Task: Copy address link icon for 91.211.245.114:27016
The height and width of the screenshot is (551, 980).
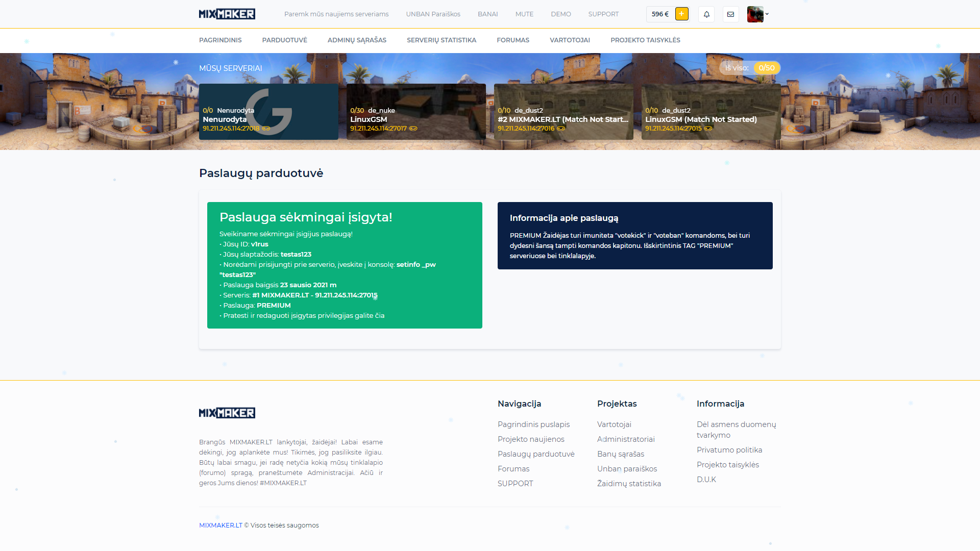Action: pos(561,129)
